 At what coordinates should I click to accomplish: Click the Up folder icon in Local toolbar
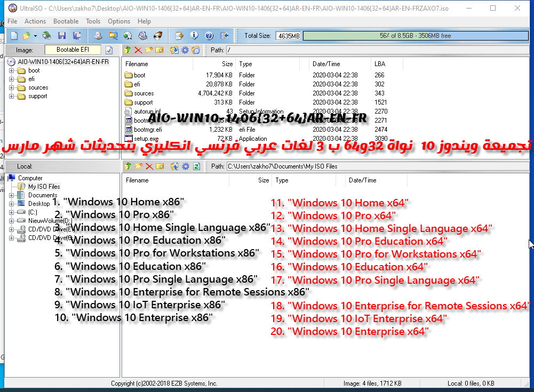(x=127, y=166)
